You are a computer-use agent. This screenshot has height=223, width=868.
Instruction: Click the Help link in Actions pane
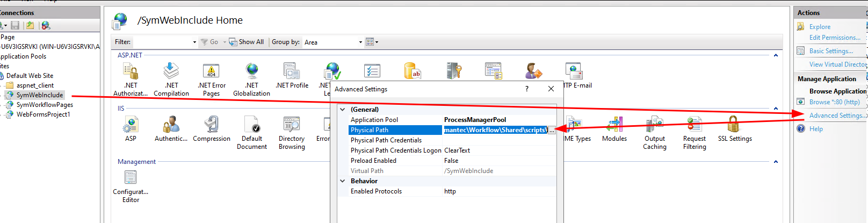click(816, 129)
